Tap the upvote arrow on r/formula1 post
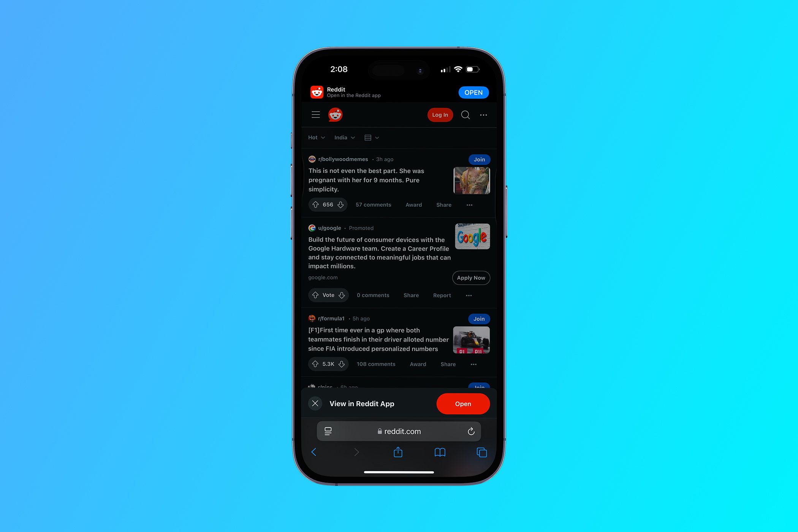Screen dimensions: 798x532 (315, 364)
